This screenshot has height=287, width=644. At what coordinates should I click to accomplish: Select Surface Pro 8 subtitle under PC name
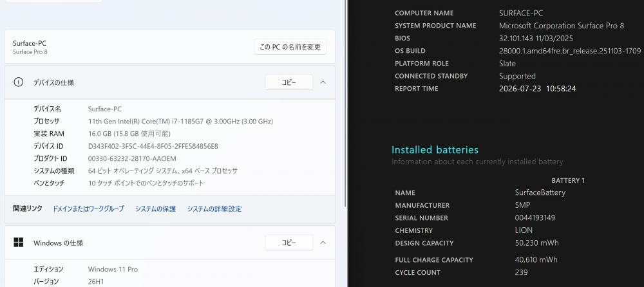click(30, 51)
